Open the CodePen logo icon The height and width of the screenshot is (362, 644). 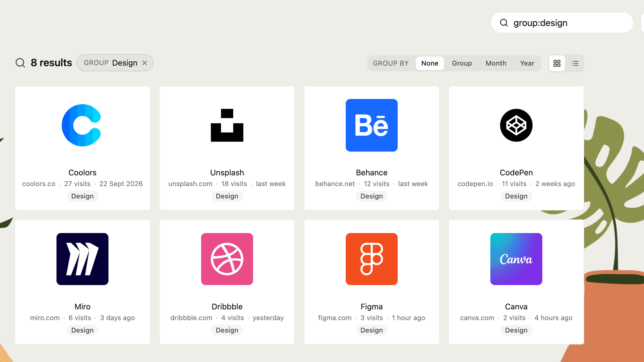[516, 125]
